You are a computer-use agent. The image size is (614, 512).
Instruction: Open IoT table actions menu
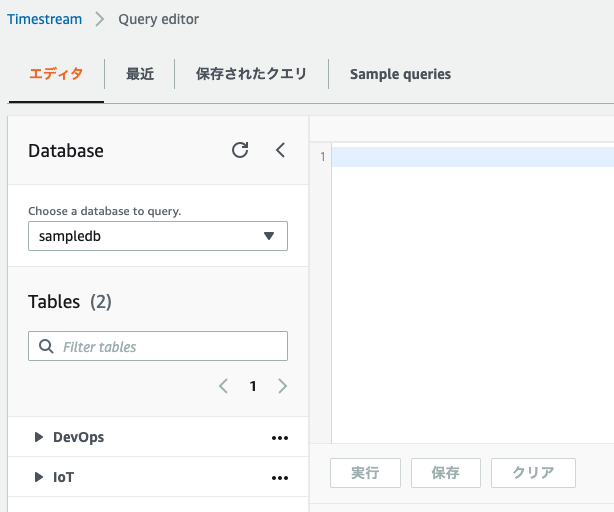280,478
